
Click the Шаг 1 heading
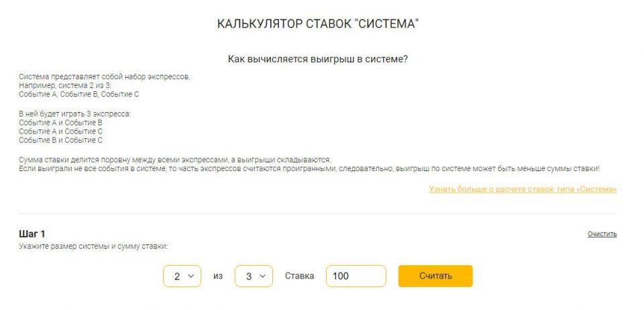point(32,234)
